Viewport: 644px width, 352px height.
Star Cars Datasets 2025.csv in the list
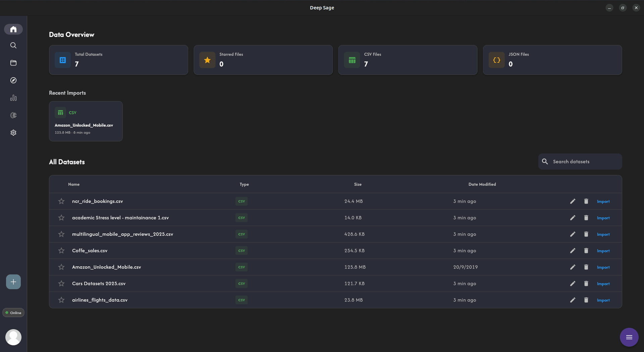tap(61, 283)
